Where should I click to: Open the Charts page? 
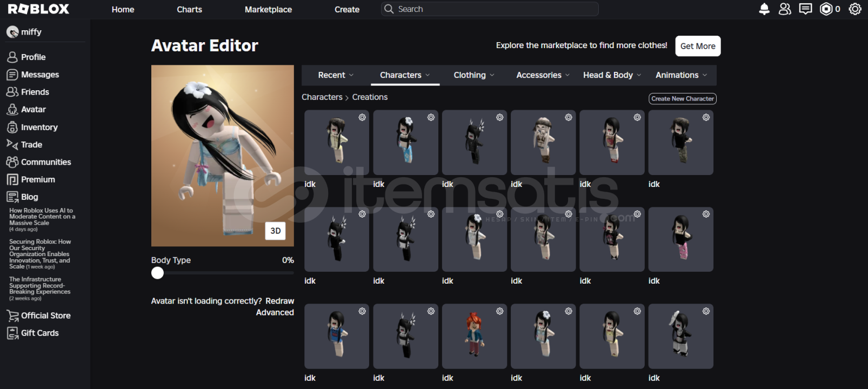coord(189,9)
